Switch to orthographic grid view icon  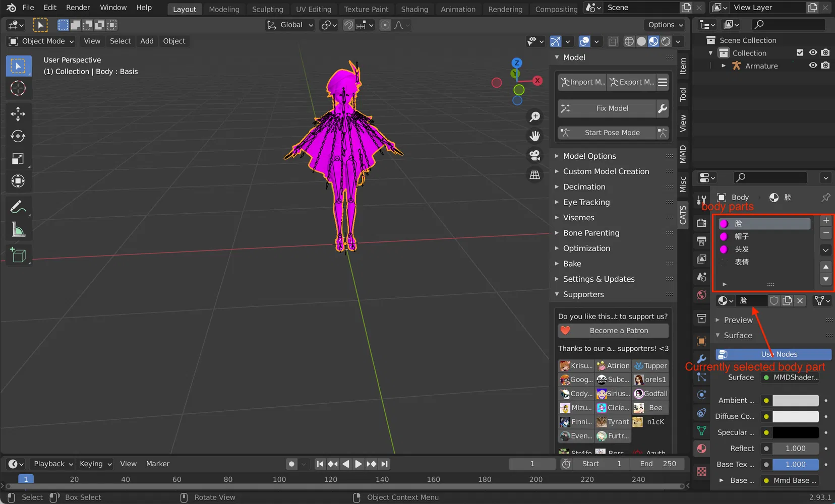(x=534, y=175)
